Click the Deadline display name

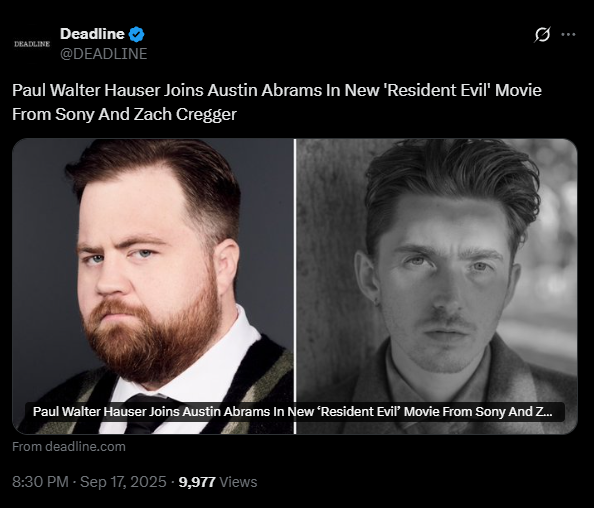pos(92,34)
